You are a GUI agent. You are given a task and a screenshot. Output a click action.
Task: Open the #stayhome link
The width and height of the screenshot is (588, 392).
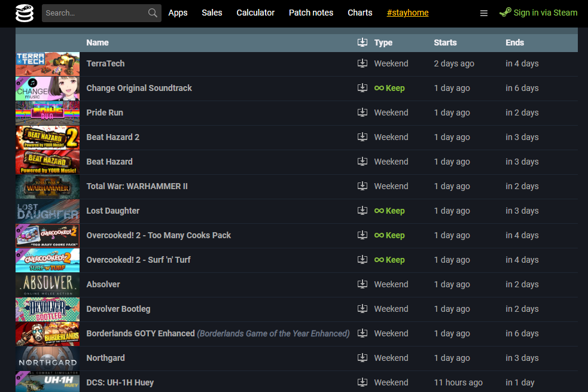tap(407, 13)
